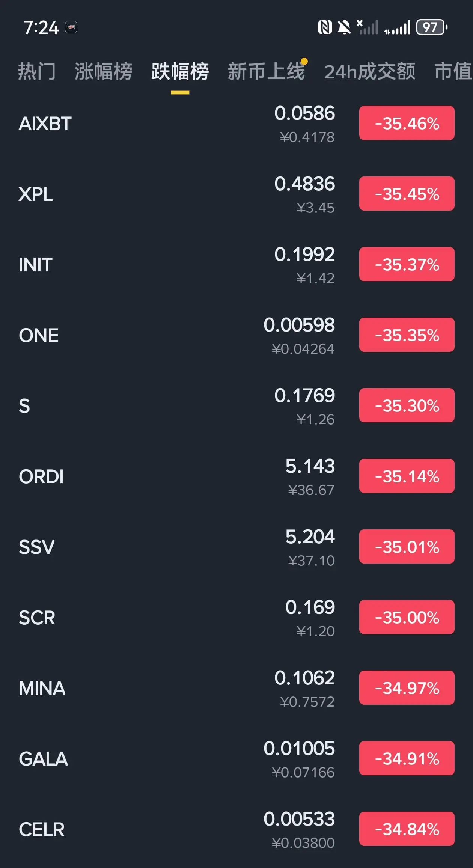
Task: Tap the mobile signal strength icon
Action: (398, 27)
